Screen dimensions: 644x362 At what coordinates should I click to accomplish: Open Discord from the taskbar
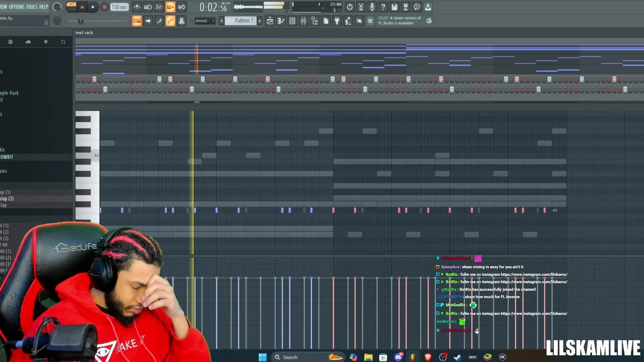tap(398, 357)
